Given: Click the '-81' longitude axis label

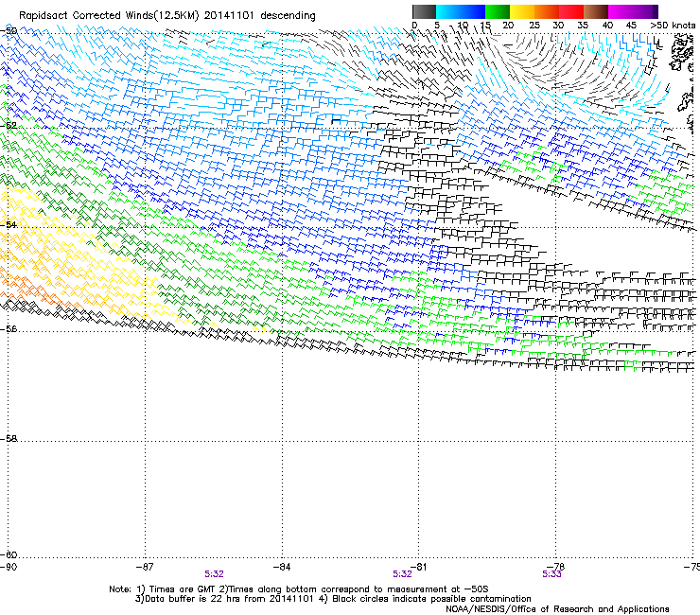Looking at the screenshot, I should (x=419, y=567).
